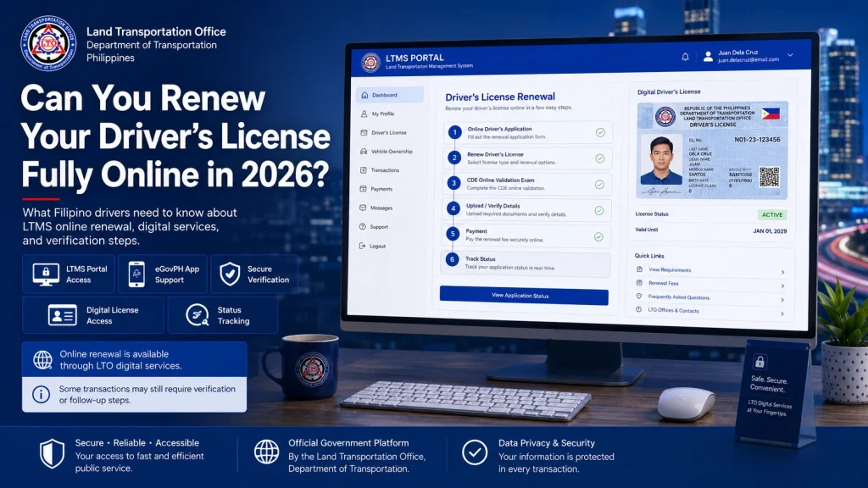This screenshot has width=868, height=488.
Task: Click the Valid Until JAN 01, 2029 value
Action: click(770, 231)
